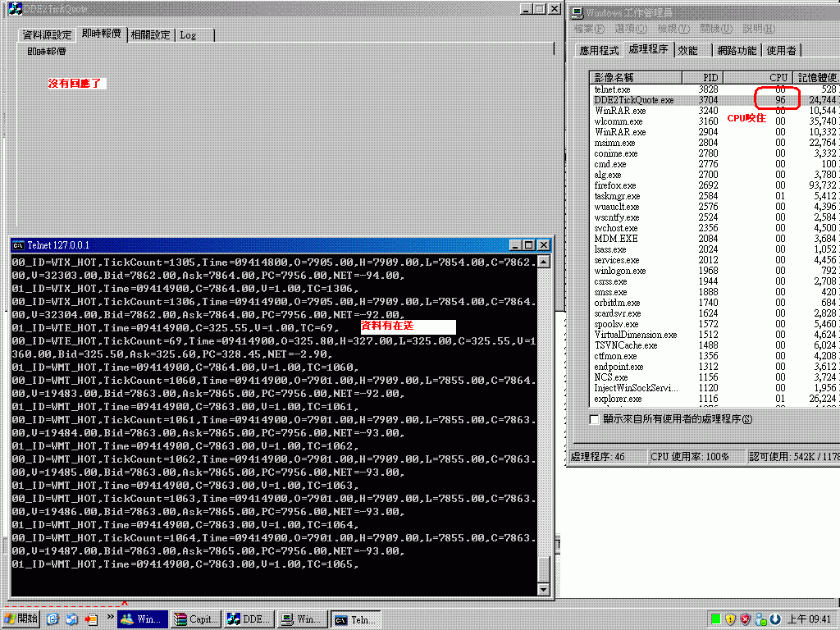Click Telnet scrollbar up arrow

pos(543,262)
